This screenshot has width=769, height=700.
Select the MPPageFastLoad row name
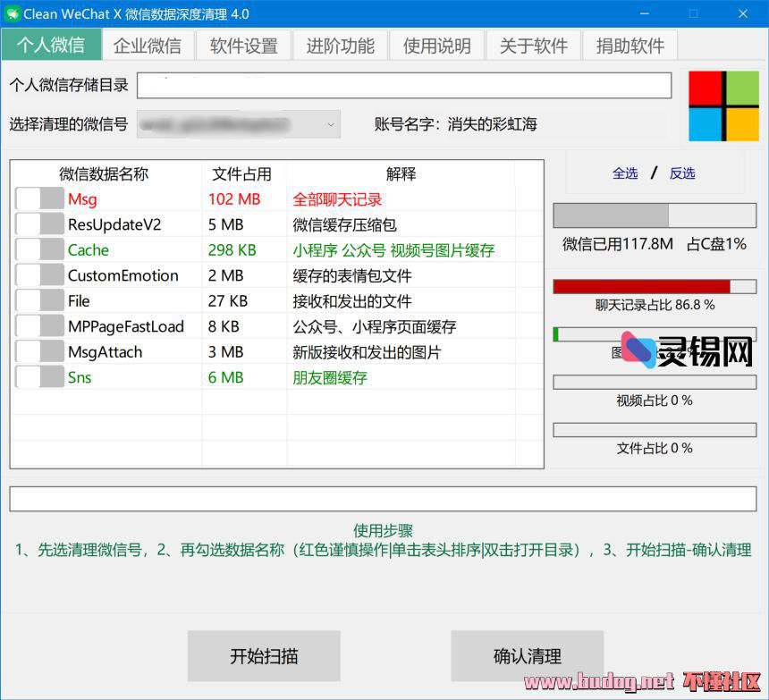point(126,327)
